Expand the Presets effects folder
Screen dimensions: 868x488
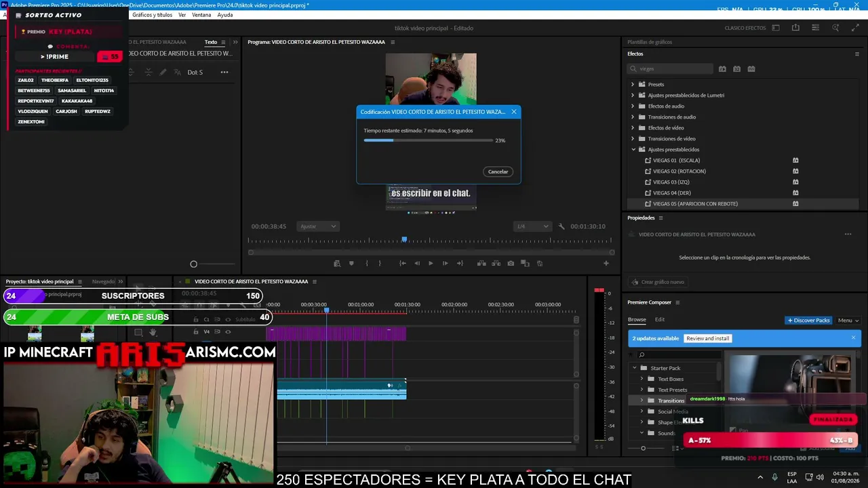pos(633,85)
